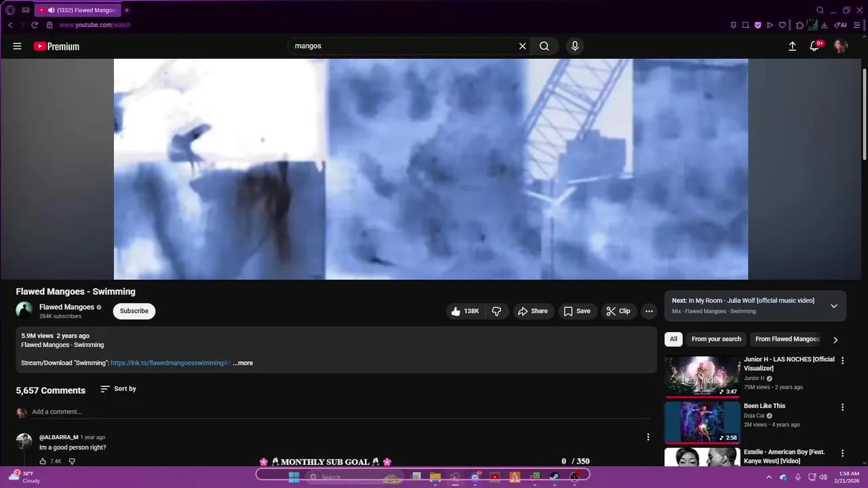
Task: Select the From your search chip
Action: (x=716, y=339)
